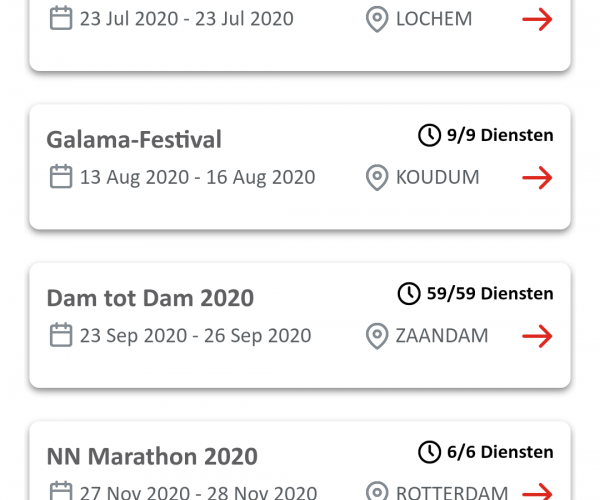Click the date range 13 Aug 2020 - 16 Aug 2020
Screen dimensions: 600x500
point(197,178)
